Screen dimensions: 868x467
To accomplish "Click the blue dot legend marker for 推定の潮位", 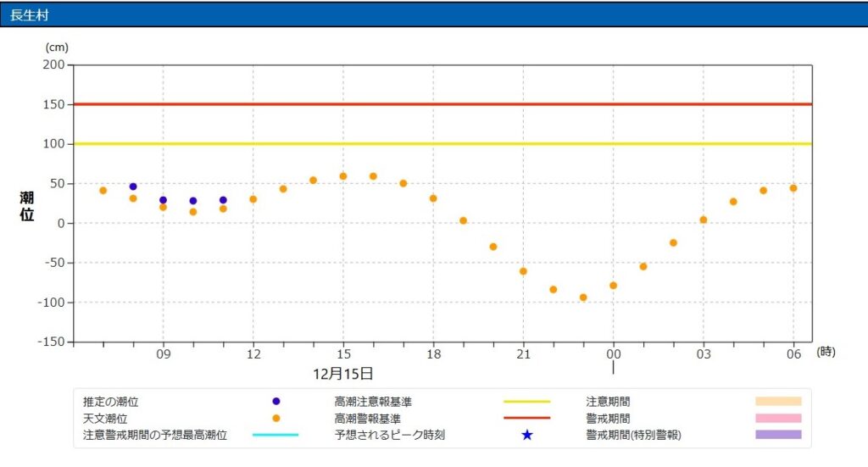I will pos(276,401).
